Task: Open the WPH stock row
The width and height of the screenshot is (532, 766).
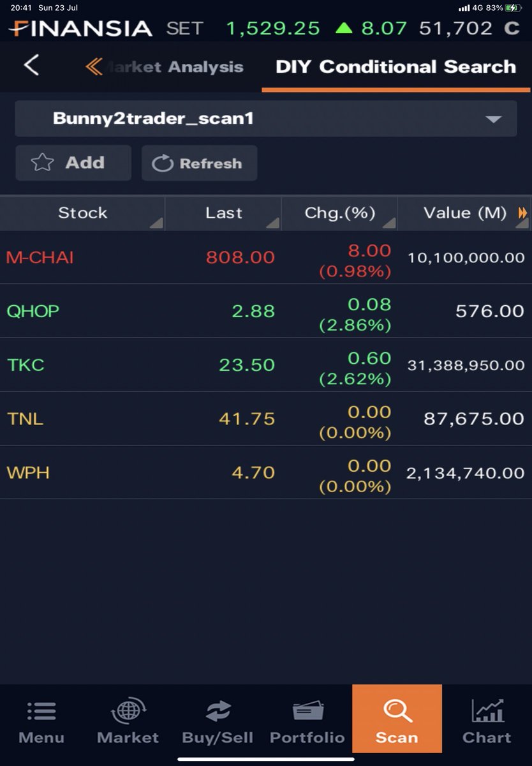Action: pyautogui.click(x=266, y=472)
